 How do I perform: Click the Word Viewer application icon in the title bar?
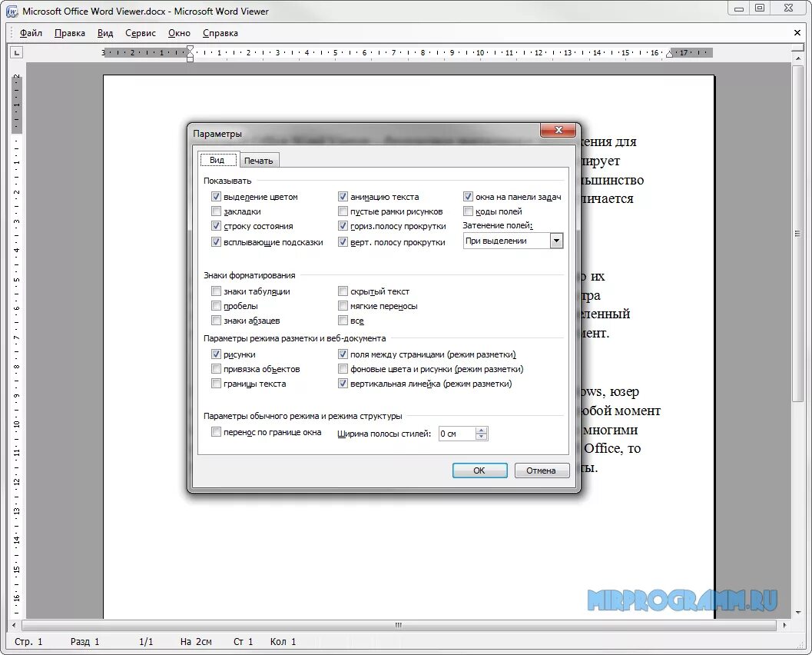[12, 11]
